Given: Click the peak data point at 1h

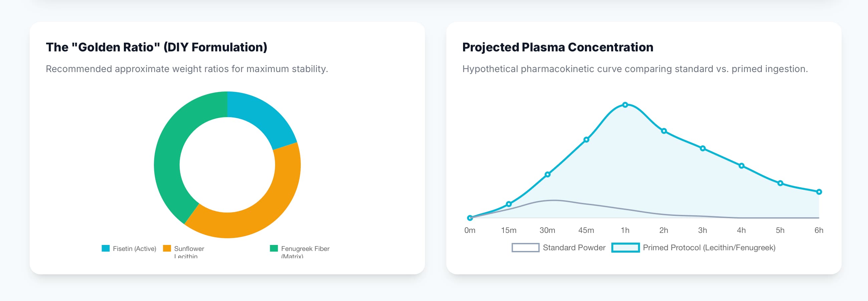Looking at the screenshot, I should 625,105.
